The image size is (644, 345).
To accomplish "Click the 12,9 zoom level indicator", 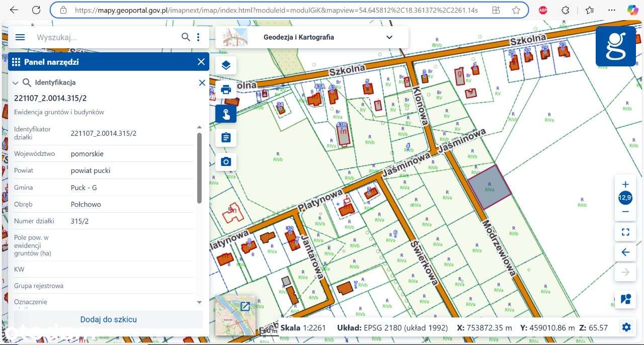I will 625,198.
